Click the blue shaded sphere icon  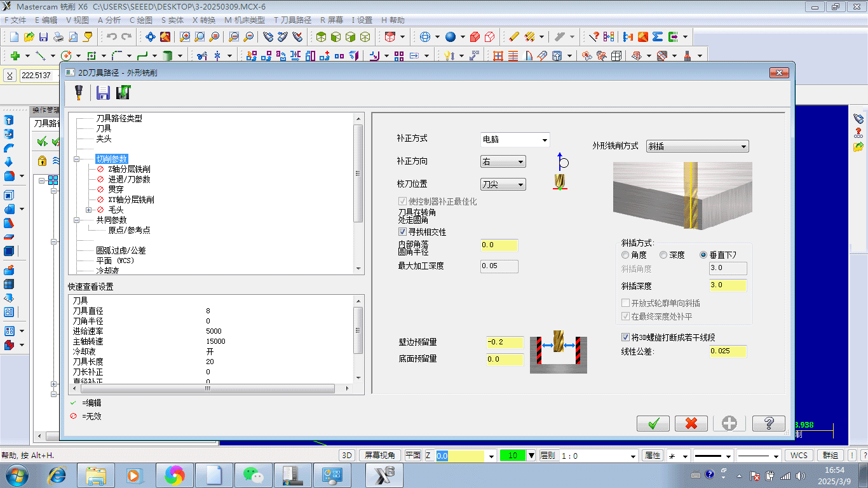[x=451, y=37]
